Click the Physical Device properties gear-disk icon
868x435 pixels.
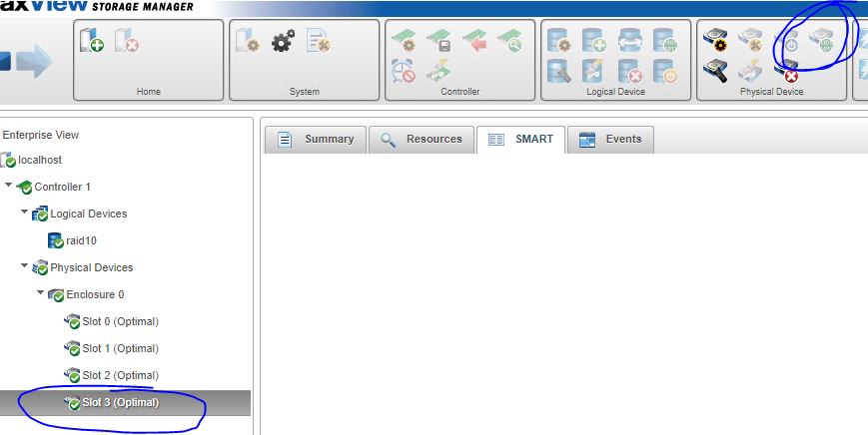[x=716, y=42]
